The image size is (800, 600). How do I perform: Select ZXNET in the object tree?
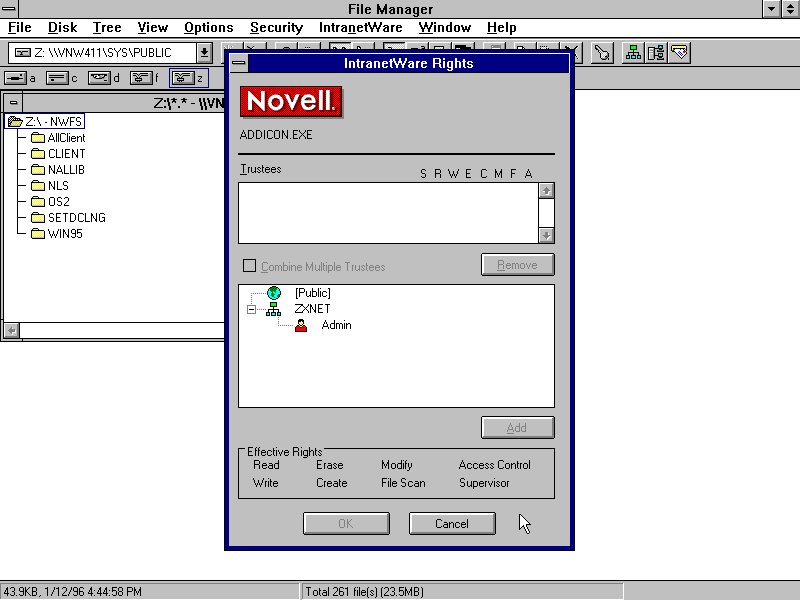pyautogui.click(x=312, y=309)
